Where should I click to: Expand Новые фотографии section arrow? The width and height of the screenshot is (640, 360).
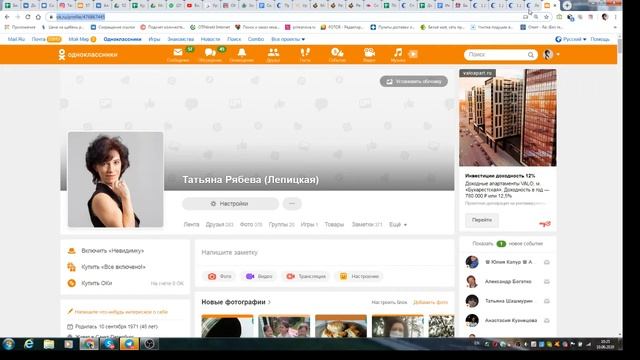[269, 302]
